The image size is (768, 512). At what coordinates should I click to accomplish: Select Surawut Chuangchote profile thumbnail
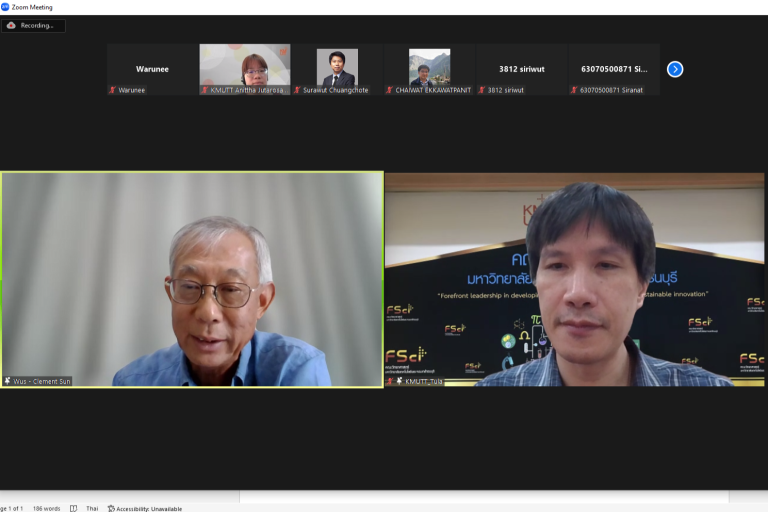[x=337, y=67]
